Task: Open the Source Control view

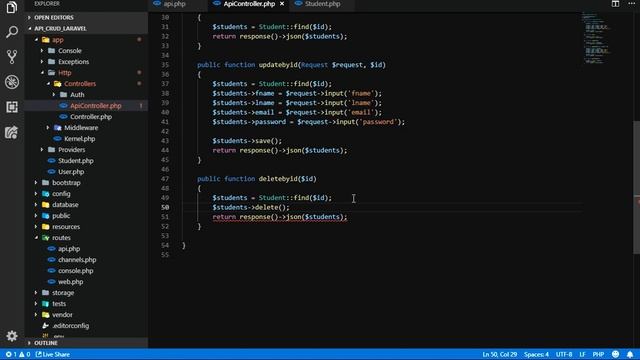Action: pos(12,57)
